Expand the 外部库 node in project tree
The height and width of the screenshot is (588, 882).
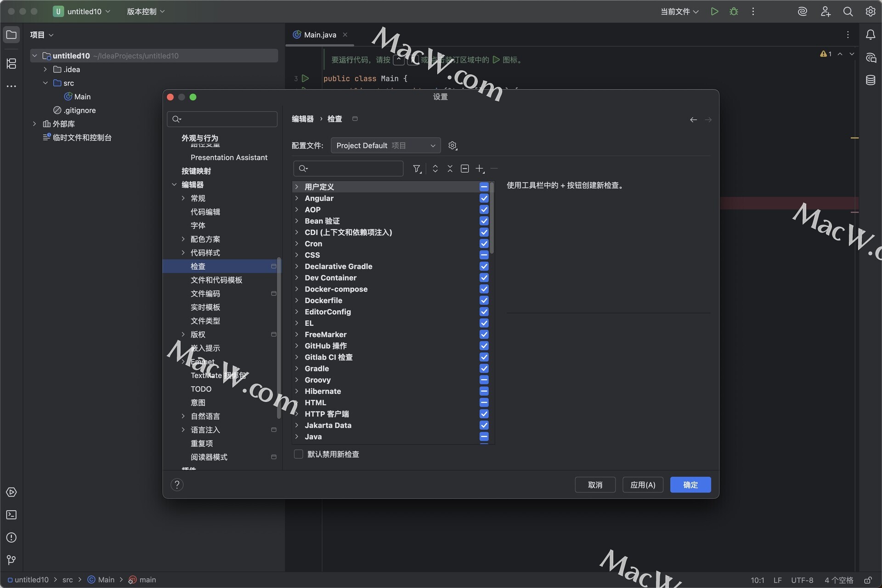pyautogui.click(x=34, y=124)
